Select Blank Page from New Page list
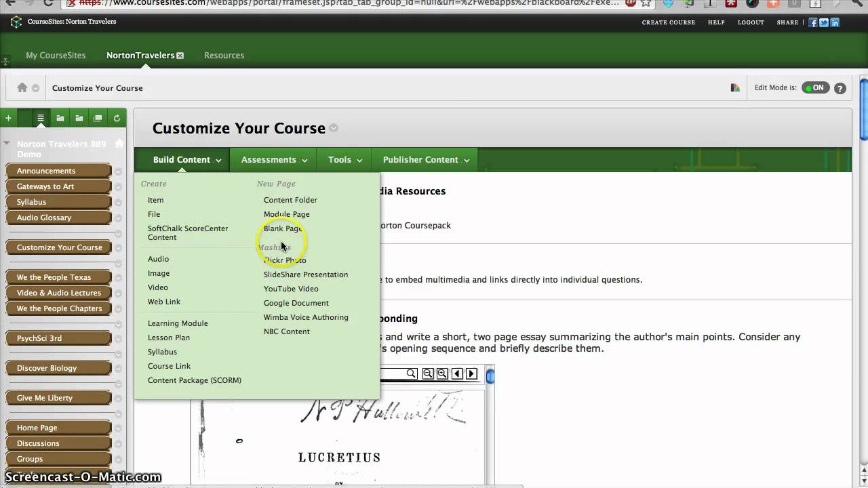 pyautogui.click(x=283, y=228)
